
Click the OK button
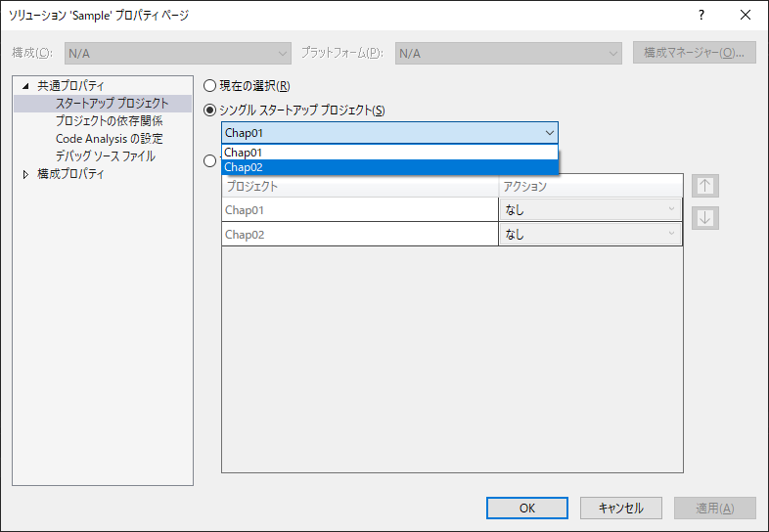point(527,508)
